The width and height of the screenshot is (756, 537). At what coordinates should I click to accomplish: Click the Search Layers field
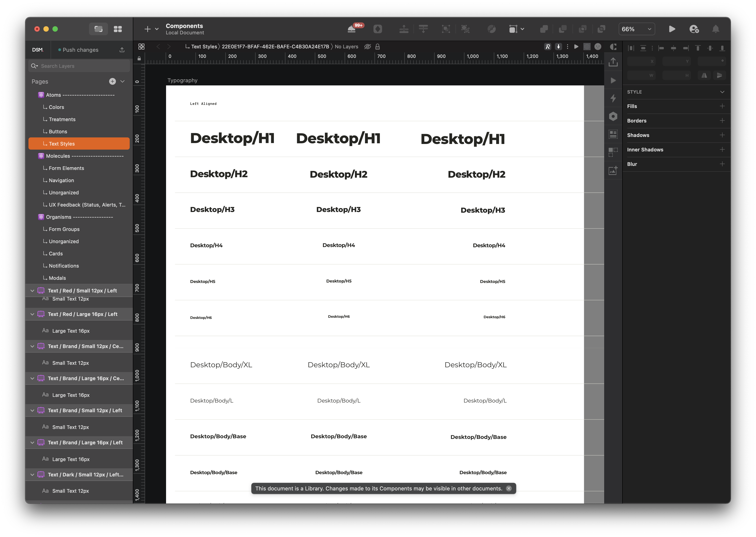[79, 66]
